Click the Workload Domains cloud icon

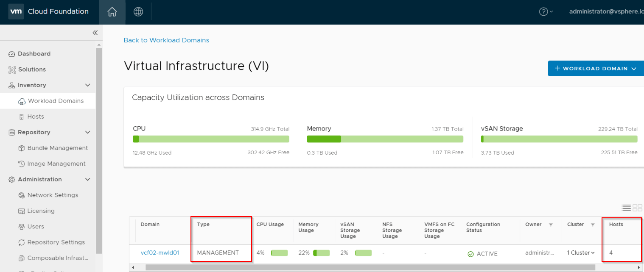pos(22,101)
